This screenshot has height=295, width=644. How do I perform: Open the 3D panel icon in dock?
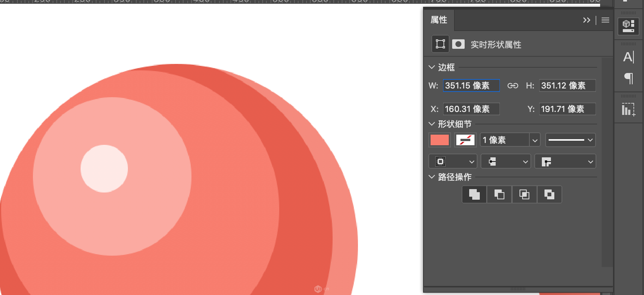[628, 26]
